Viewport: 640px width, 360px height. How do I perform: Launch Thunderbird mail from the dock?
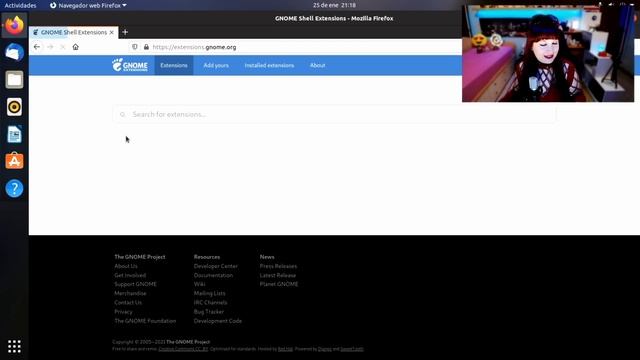[x=14, y=52]
